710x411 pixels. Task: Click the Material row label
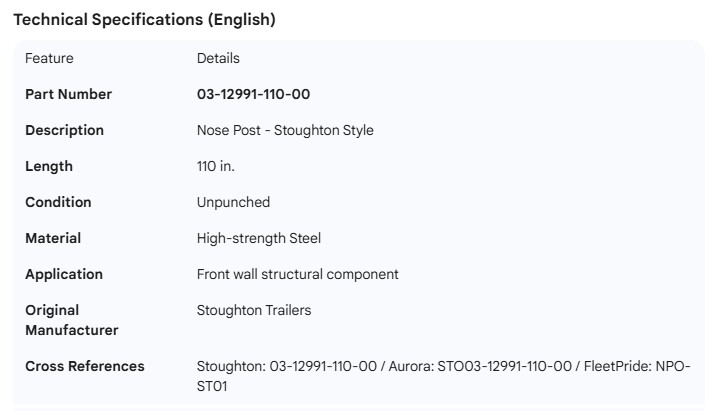pyautogui.click(x=53, y=238)
